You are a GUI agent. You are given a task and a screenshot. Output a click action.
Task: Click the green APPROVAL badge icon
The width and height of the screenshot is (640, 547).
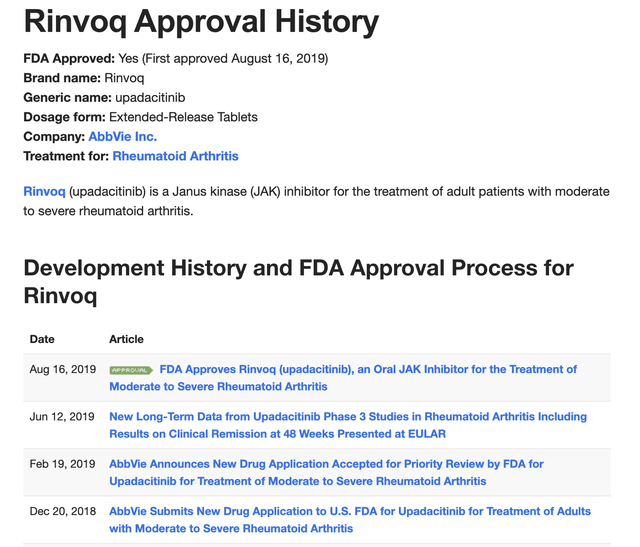[131, 370]
